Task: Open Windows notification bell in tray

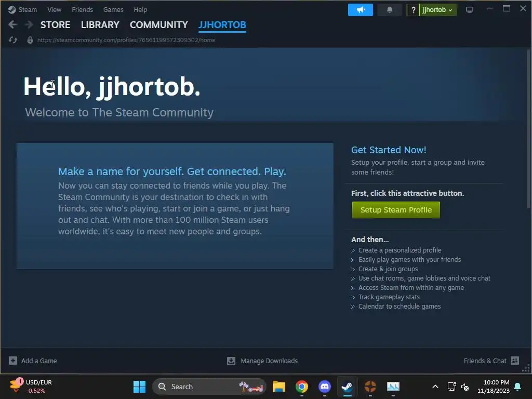Action: coord(518,387)
